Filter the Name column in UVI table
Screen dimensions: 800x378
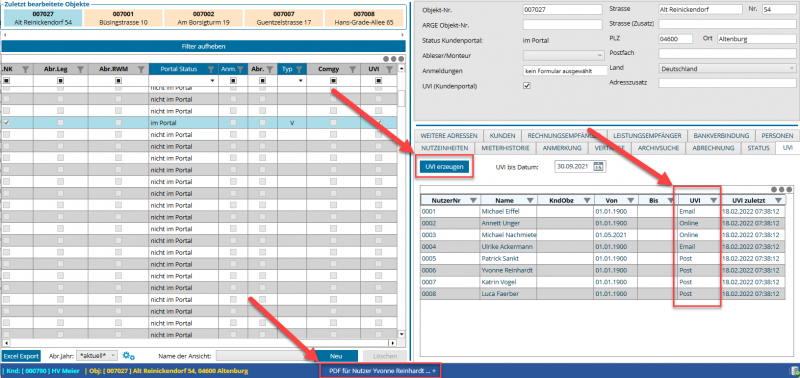pos(530,200)
